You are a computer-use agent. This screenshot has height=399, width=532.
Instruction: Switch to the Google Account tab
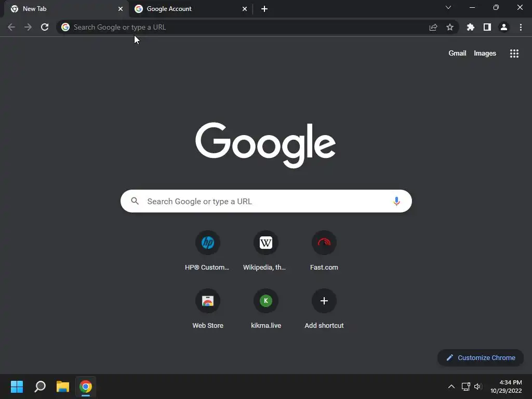point(191,9)
